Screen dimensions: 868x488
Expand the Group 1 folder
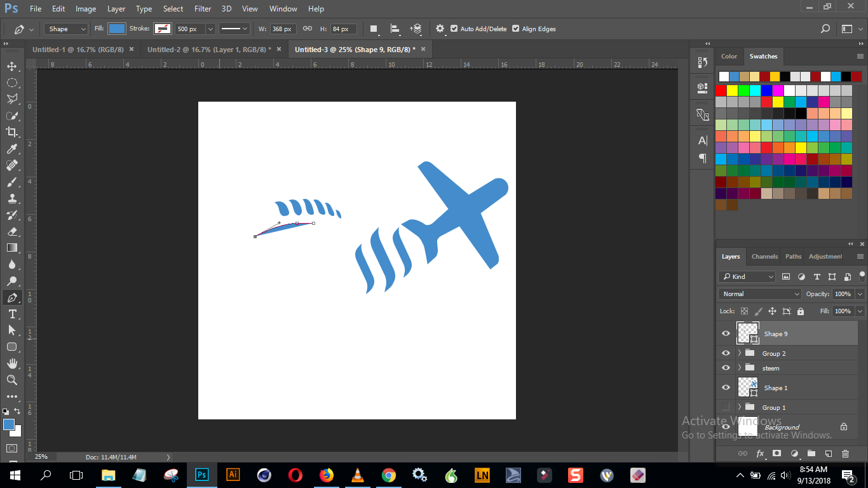740,407
